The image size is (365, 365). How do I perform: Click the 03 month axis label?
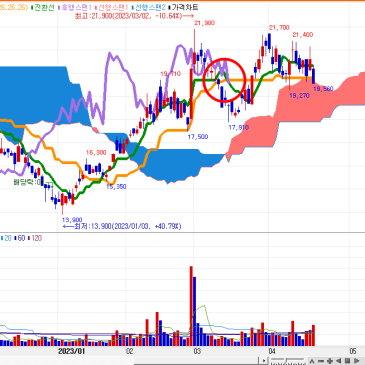point(197,351)
